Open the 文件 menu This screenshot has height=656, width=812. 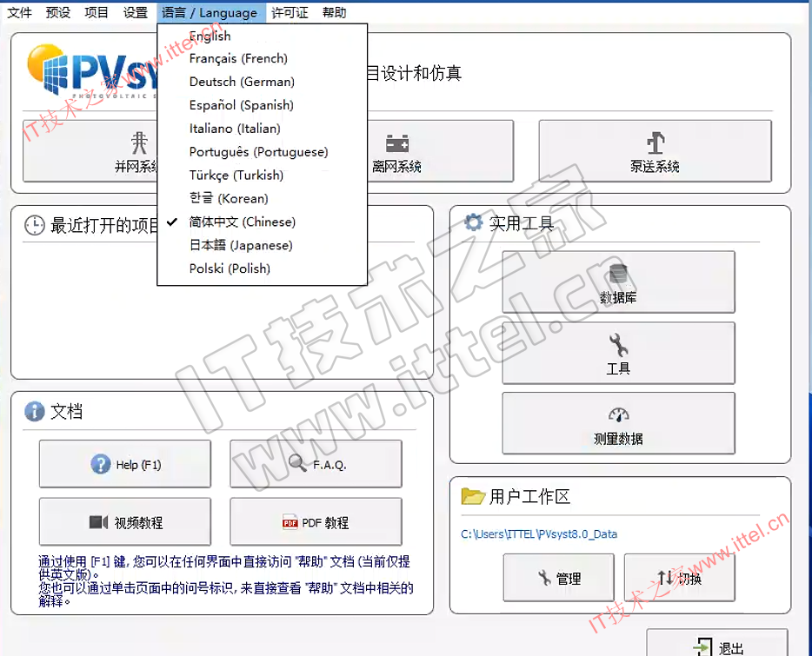click(20, 12)
